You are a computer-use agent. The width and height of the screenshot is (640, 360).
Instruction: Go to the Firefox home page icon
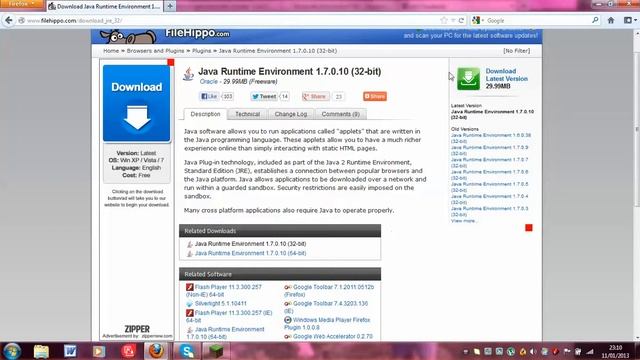(611, 20)
